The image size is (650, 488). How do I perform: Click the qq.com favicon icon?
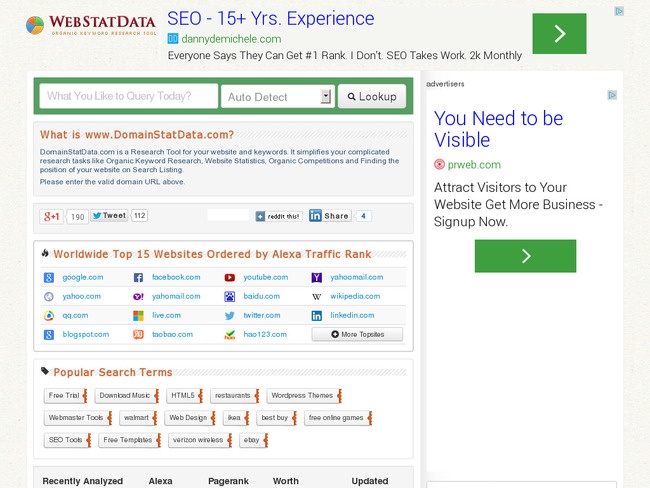point(49,316)
